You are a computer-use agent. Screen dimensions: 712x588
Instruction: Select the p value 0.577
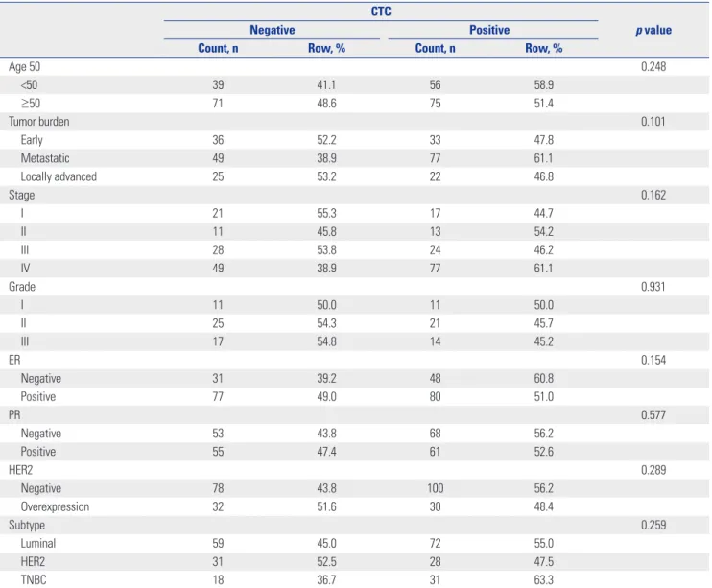[x=653, y=415]
